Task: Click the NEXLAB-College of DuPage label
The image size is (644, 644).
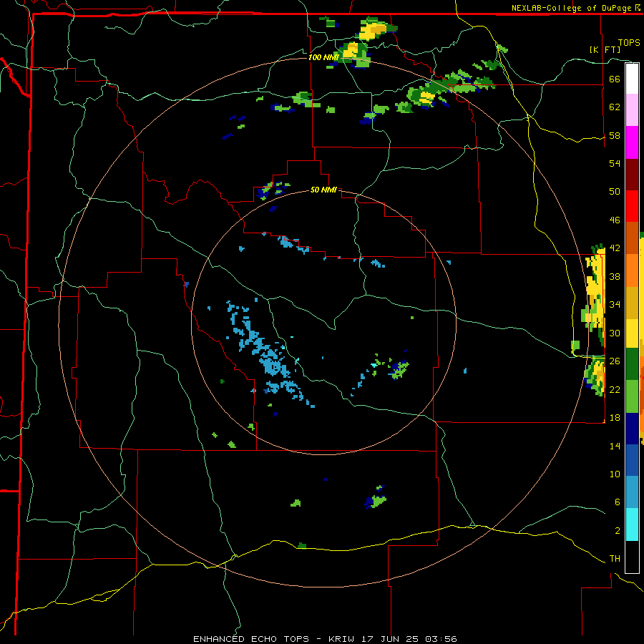Action: click(x=572, y=8)
